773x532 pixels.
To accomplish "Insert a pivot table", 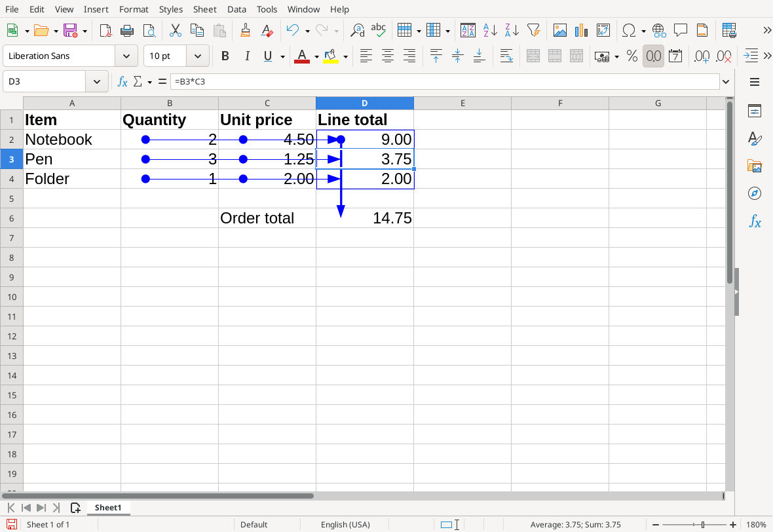I will tap(603, 31).
